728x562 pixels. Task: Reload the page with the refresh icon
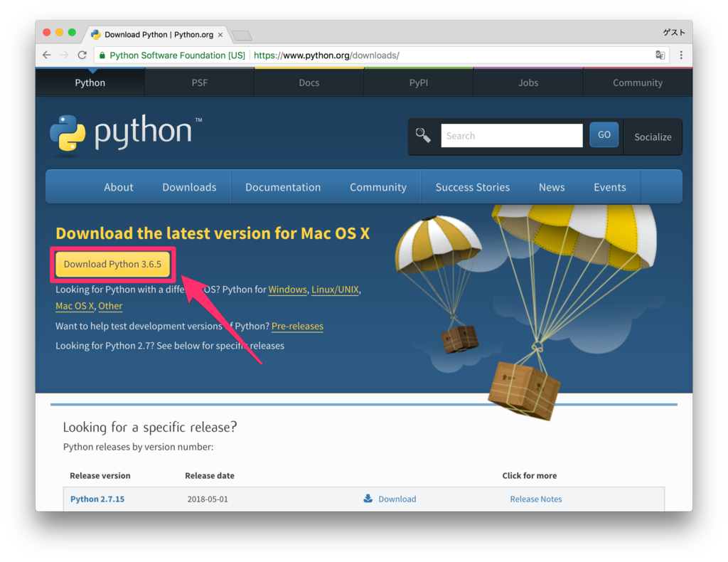tap(82, 55)
